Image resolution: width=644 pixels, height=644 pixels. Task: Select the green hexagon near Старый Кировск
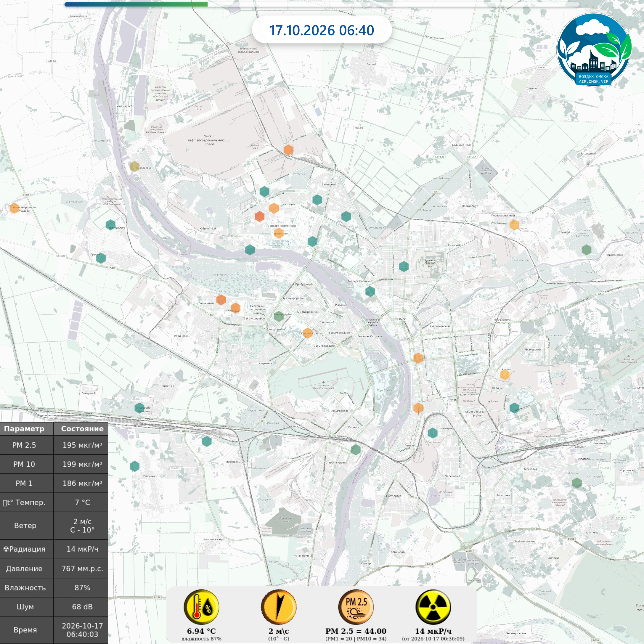tap(356, 449)
